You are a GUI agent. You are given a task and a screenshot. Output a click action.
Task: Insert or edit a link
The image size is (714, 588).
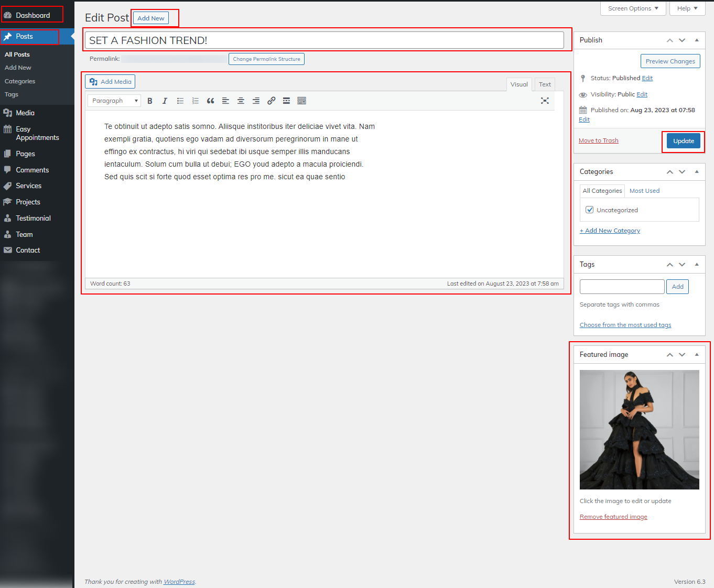[x=271, y=101]
